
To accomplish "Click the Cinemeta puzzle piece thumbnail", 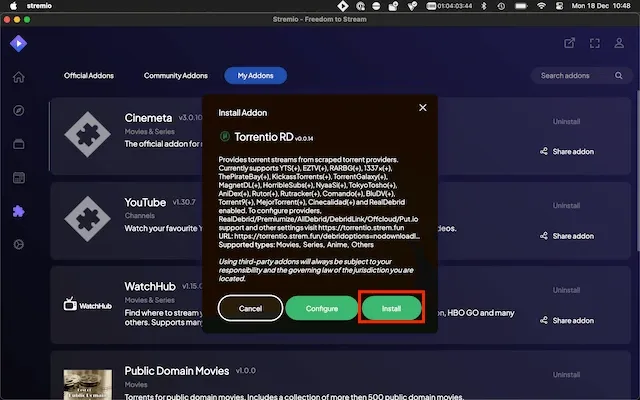I will (87, 134).
